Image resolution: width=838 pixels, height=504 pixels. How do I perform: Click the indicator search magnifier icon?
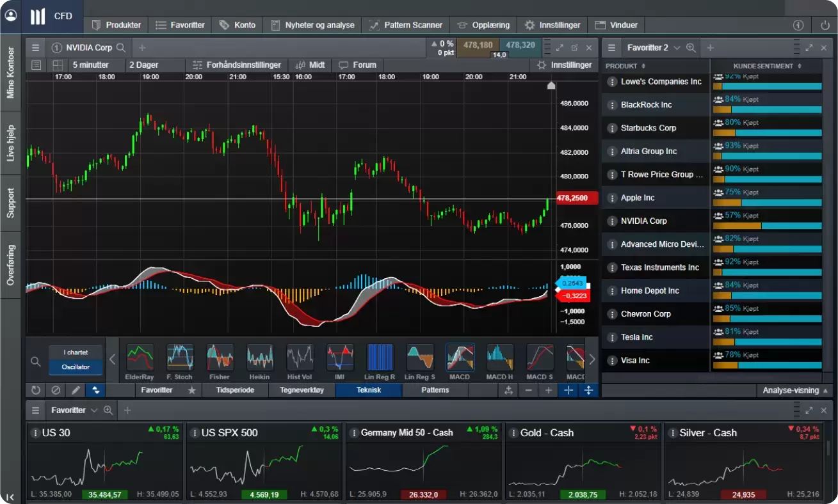point(36,361)
